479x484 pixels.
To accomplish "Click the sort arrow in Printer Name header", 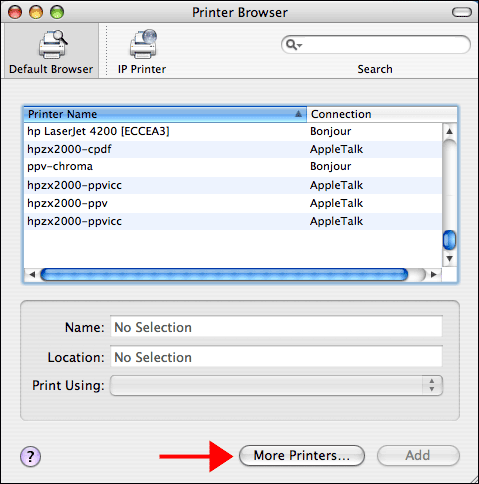I will click(298, 114).
